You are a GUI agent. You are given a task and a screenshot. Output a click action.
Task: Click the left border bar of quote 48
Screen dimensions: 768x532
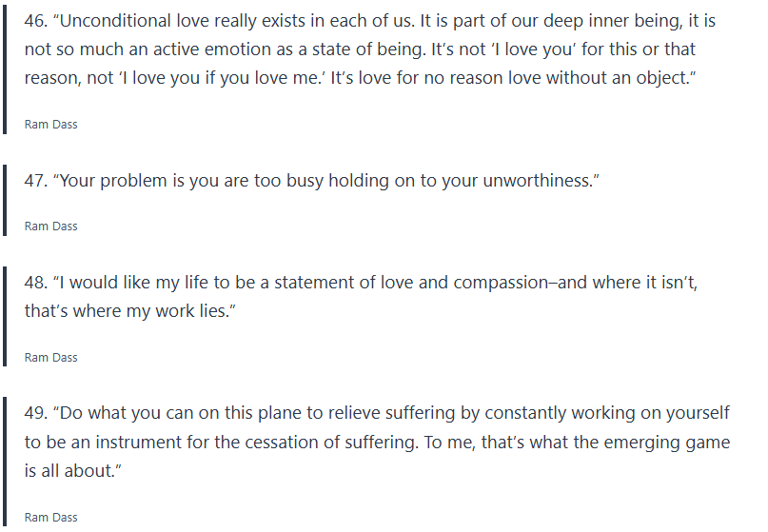pos(6,316)
